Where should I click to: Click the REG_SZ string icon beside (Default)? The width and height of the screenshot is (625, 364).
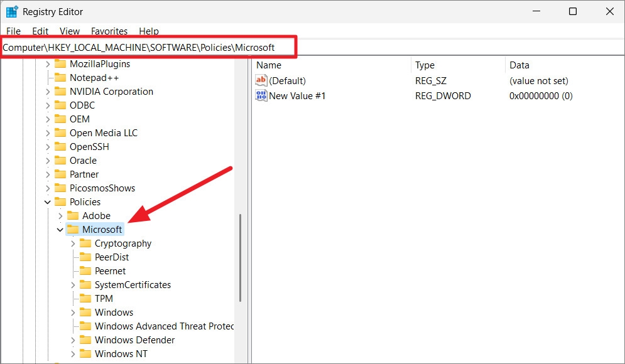(x=260, y=80)
